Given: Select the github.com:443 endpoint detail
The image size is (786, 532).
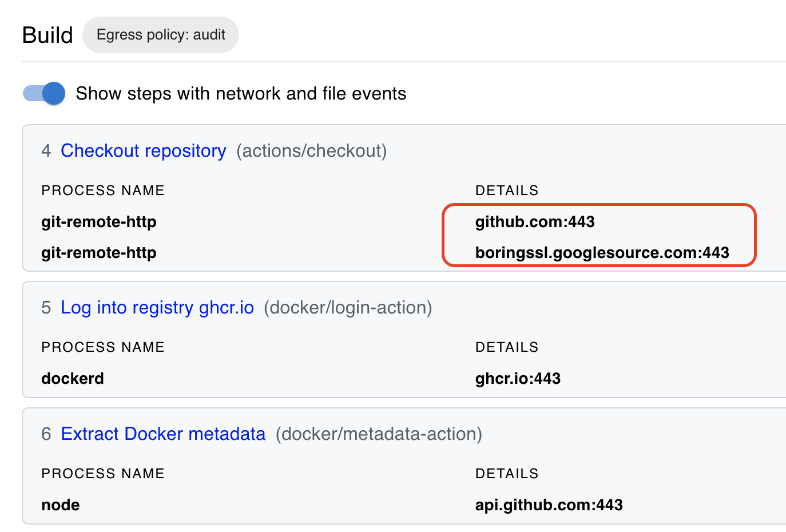Looking at the screenshot, I should [x=535, y=222].
